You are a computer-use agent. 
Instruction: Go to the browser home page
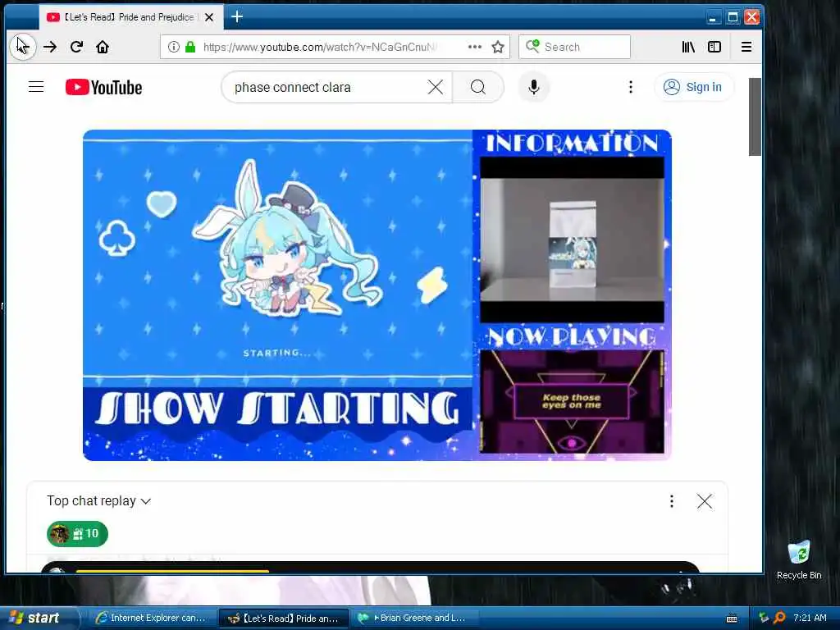[103, 47]
